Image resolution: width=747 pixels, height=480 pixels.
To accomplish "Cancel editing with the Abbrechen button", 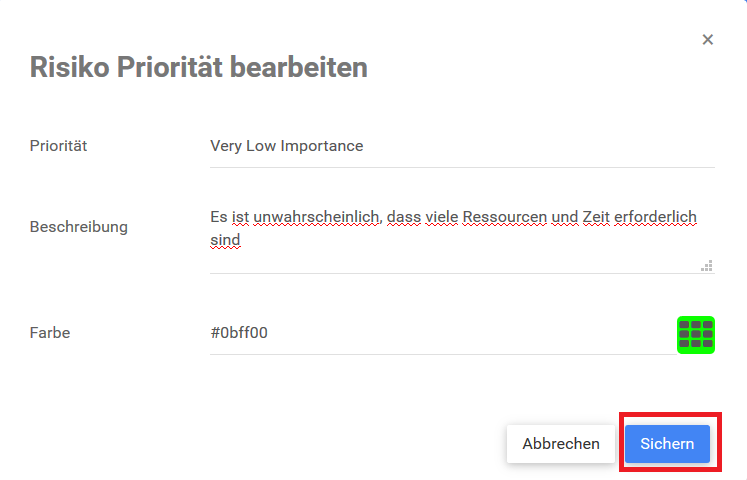I will (561, 444).
